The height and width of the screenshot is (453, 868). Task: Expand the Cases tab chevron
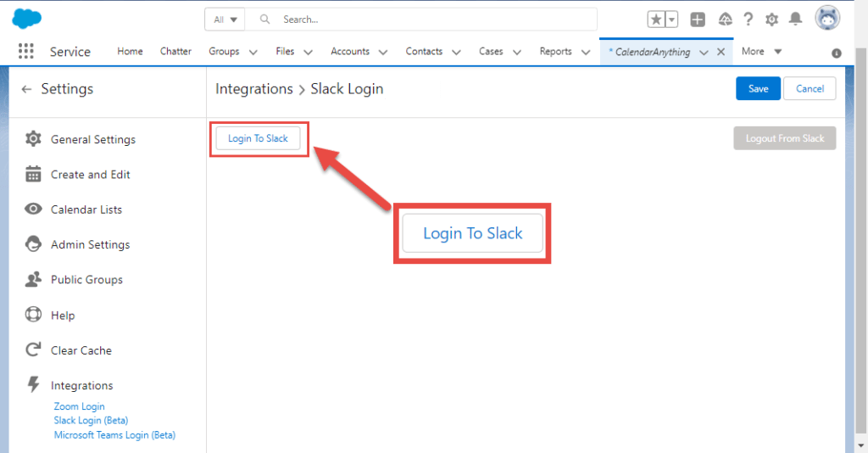(516, 52)
